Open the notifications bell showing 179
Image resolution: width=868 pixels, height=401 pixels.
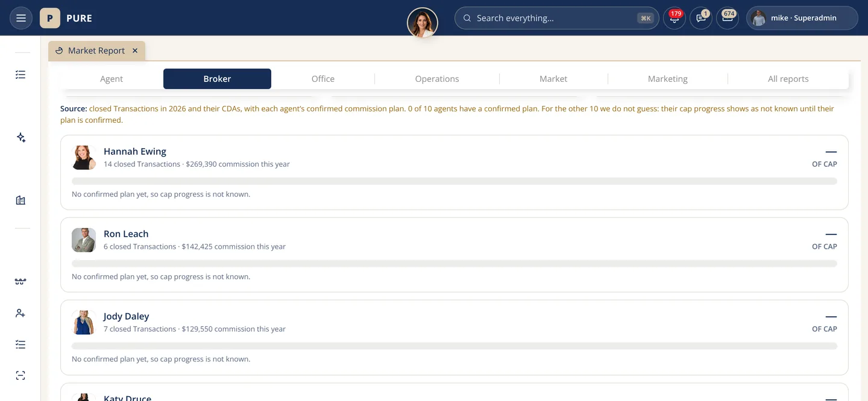click(674, 18)
